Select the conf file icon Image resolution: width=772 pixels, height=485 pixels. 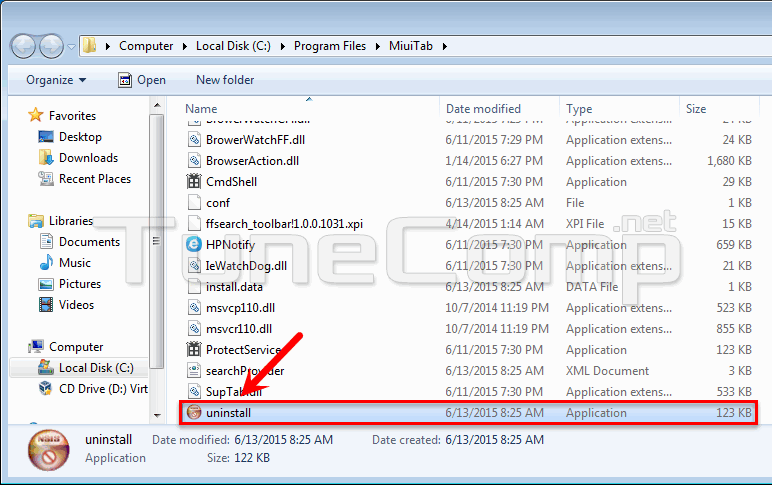(x=194, y=203)
